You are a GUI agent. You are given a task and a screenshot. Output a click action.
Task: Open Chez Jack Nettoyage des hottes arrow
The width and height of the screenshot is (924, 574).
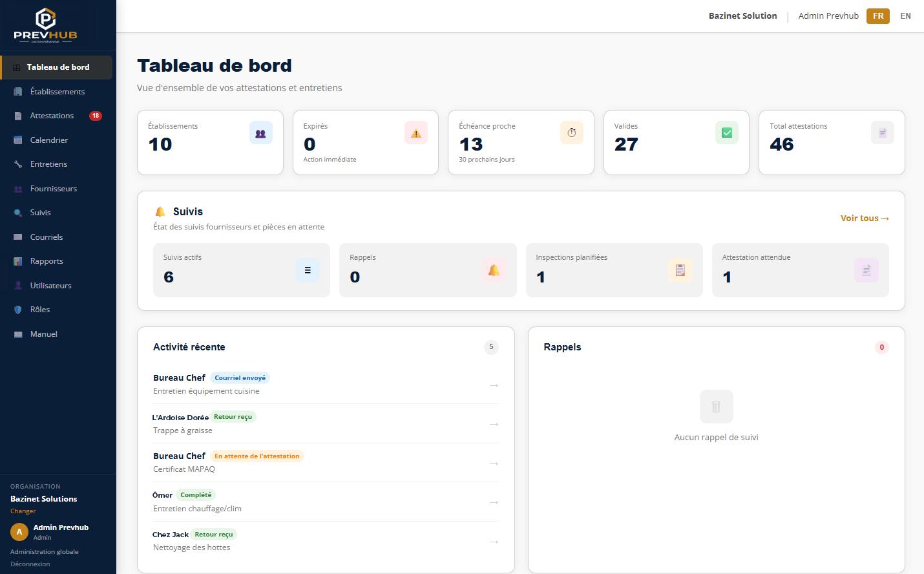pyautogui.click(x=494, y=542)
